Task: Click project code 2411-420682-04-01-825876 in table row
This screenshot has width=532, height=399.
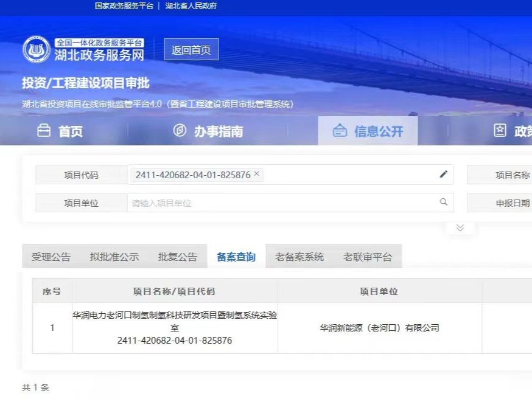Action: pos(175,341)
